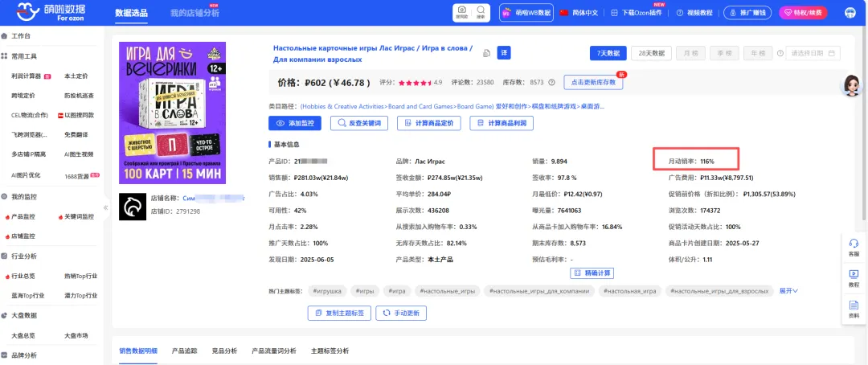Add product monitoring with 添加监控

pos(294,123)
